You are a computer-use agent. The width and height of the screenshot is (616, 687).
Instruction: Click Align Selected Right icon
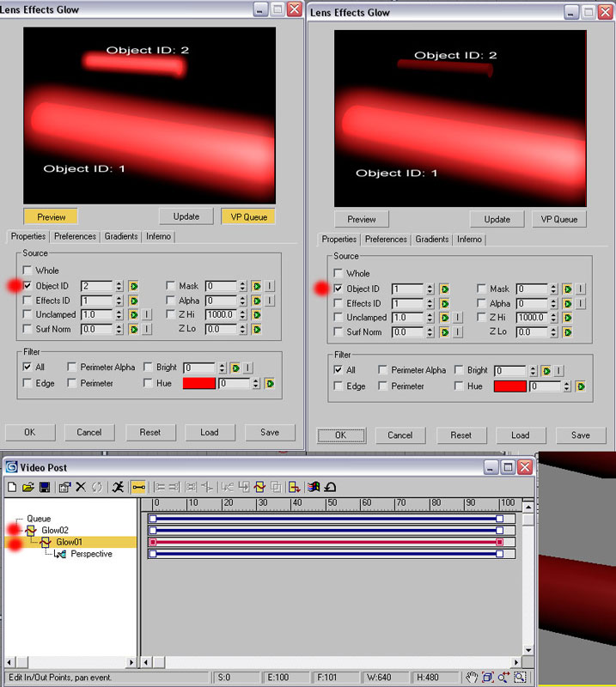tap(174, 487)
